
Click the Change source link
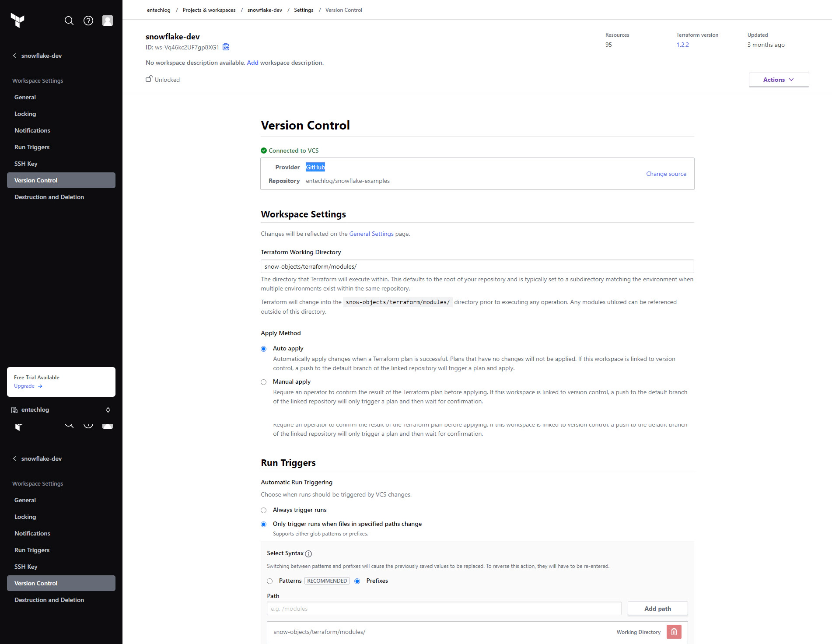tap(666, 174)
